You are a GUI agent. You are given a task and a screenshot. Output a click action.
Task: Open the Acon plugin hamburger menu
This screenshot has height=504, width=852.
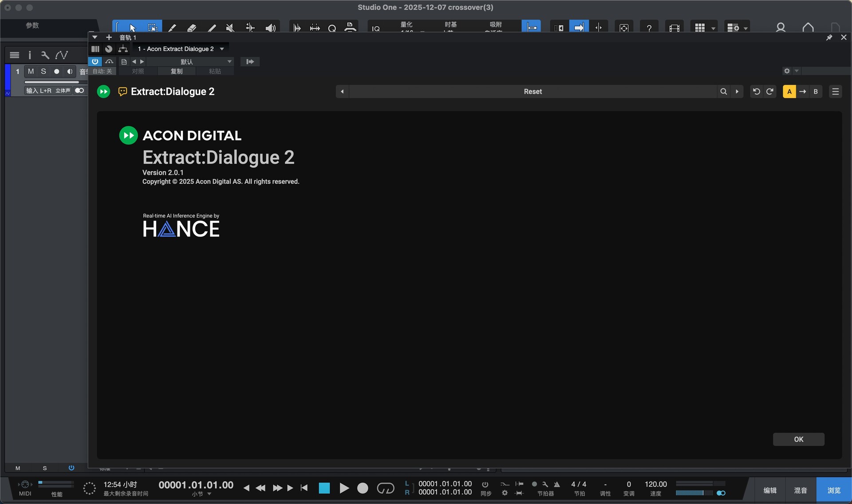click(x=835, y=91)
